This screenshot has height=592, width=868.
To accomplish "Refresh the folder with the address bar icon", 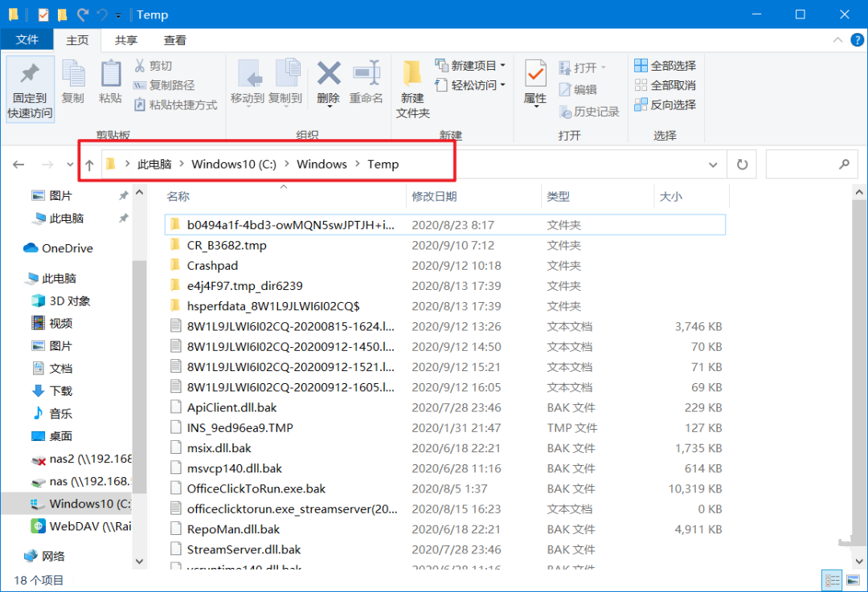I will click(x=741, y=164).
